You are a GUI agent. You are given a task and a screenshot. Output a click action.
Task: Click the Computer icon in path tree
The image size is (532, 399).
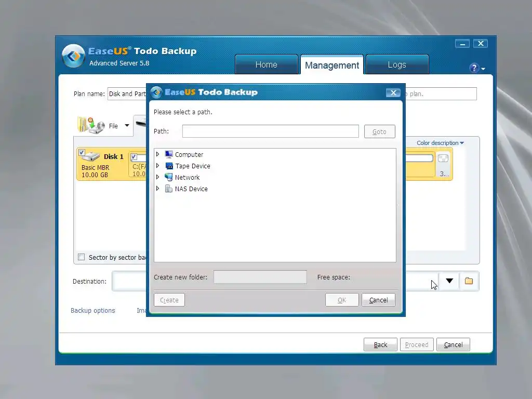tap(169, 154)
